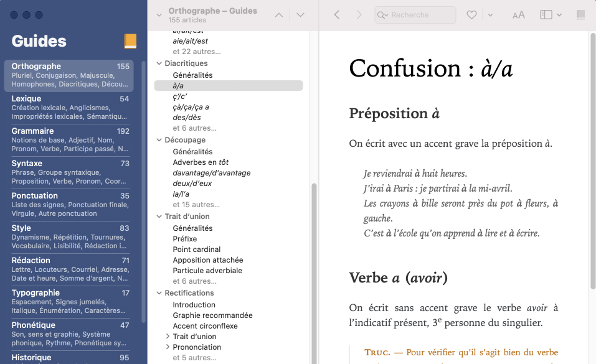Open the Orthographe – Guides title dropdown

pyautogui.click(x=159, y=15)
